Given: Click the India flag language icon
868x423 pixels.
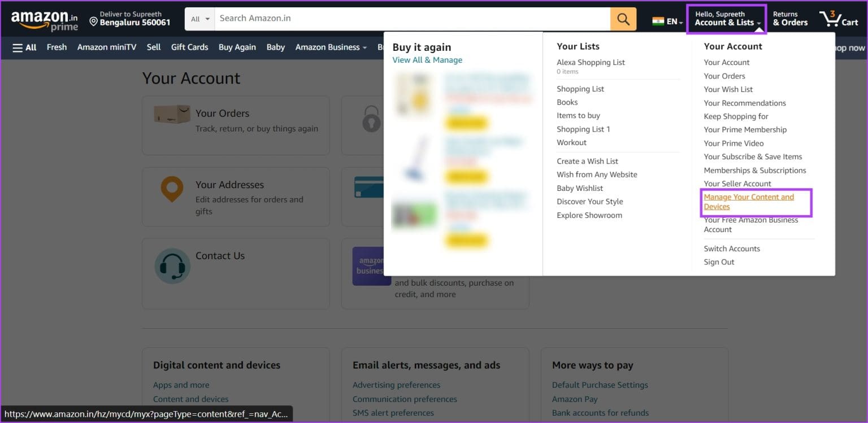Looking at the screenshot, I should 658,21.
